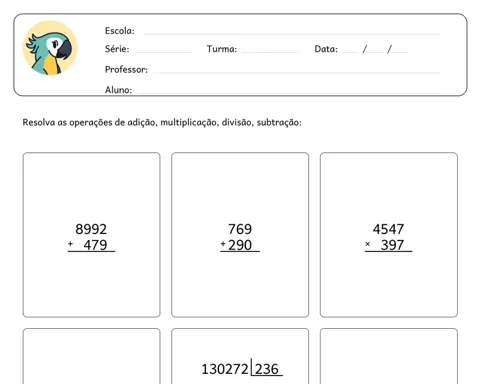The width and height of the screenshot is (480, 384).
Task: Click the empty bottom-left exercise box
Action: pyautogui.click(x=92, y=356)
